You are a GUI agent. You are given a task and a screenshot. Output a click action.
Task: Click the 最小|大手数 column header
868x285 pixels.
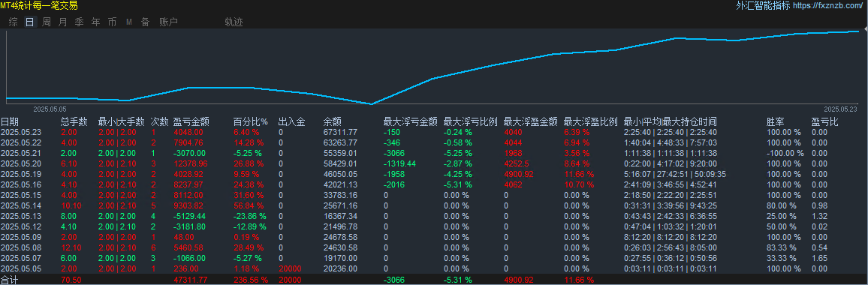tap(121, 121)
